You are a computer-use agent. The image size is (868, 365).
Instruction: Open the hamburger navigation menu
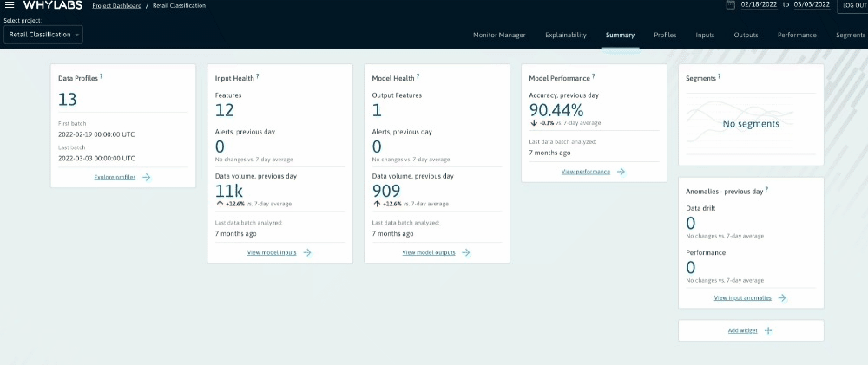[x=10, y=5]
